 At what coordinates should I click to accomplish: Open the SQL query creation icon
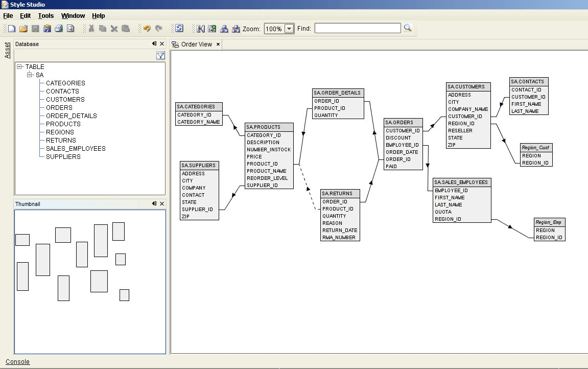pos(212,29)
